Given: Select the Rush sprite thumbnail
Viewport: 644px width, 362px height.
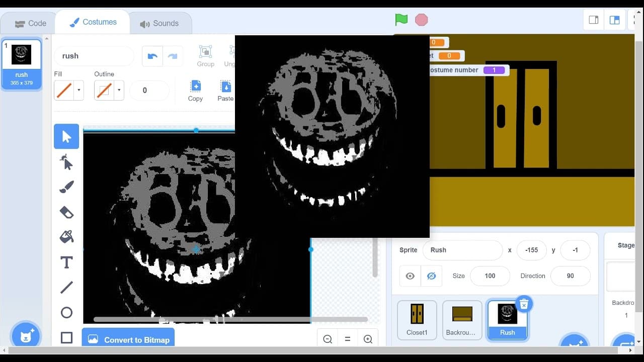Looking at the screenshot, I should pos(508,320).
